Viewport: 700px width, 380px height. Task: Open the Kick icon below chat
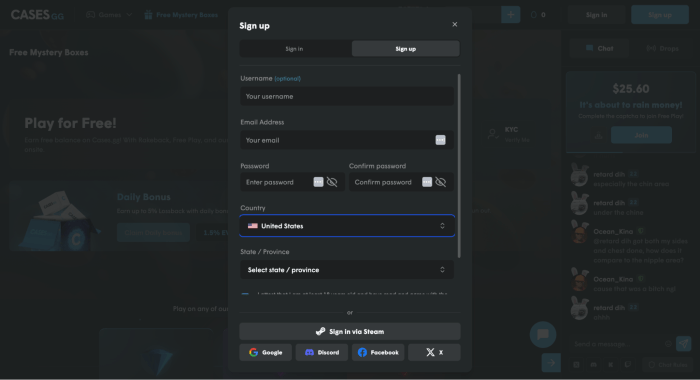pos(610,365)
